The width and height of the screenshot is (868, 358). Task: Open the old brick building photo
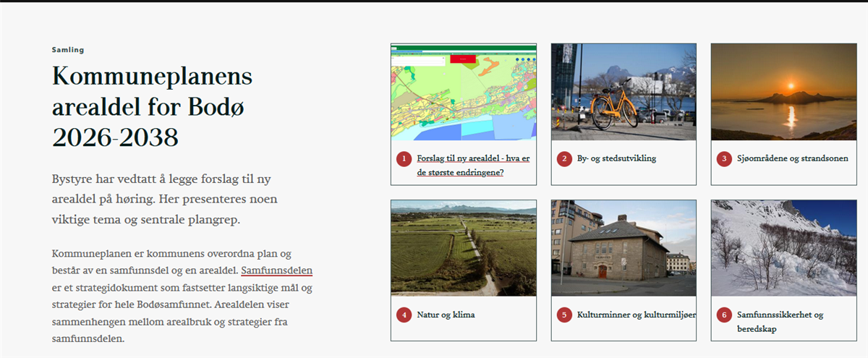[624, 248]
